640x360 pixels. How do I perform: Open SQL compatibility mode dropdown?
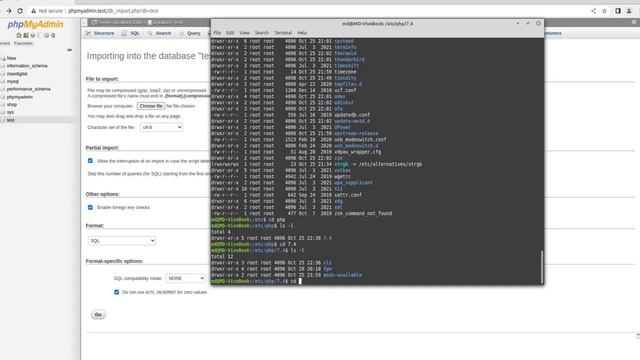(x=185, y=278)
